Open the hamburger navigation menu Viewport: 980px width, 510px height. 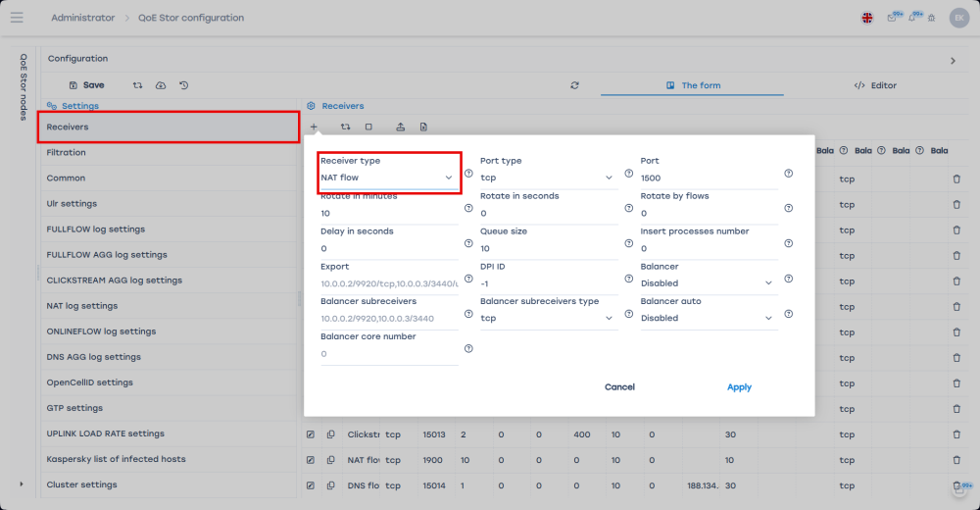(17, 18)
